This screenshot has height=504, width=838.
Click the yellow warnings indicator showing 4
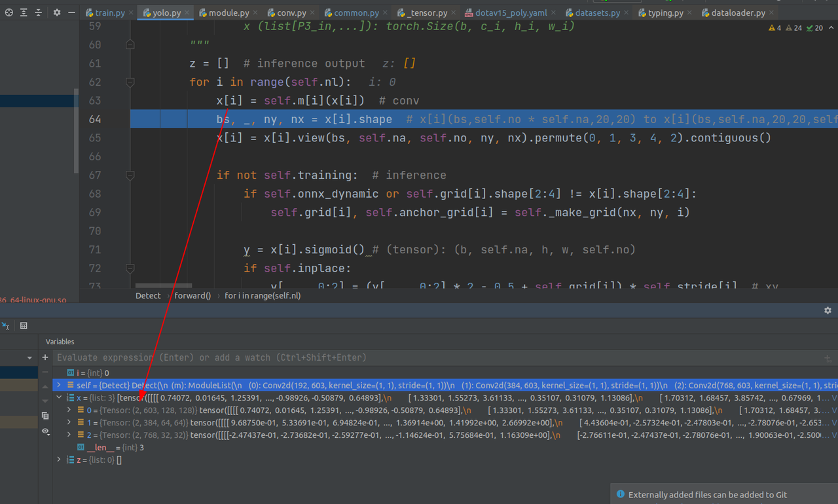click(774, 28)
